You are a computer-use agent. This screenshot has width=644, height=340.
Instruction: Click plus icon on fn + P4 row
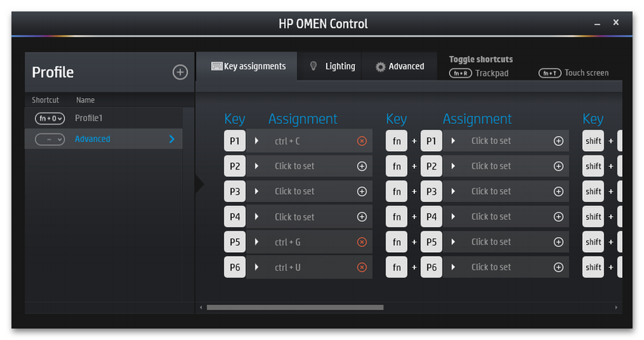click(x=558, y=217)
